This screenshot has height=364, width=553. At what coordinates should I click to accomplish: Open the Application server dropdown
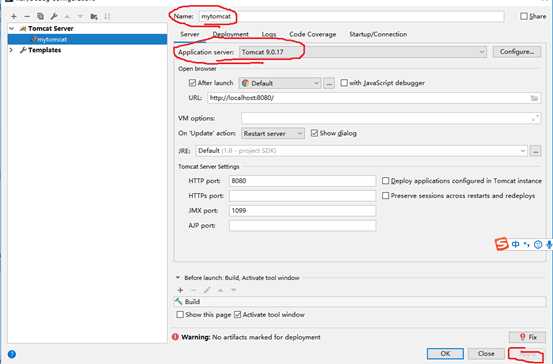pyautogui.click(x=363, y=52)
